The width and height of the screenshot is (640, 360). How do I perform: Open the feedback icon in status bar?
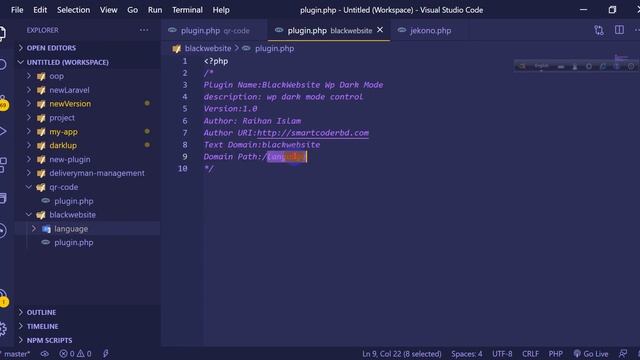click(623, 354)
